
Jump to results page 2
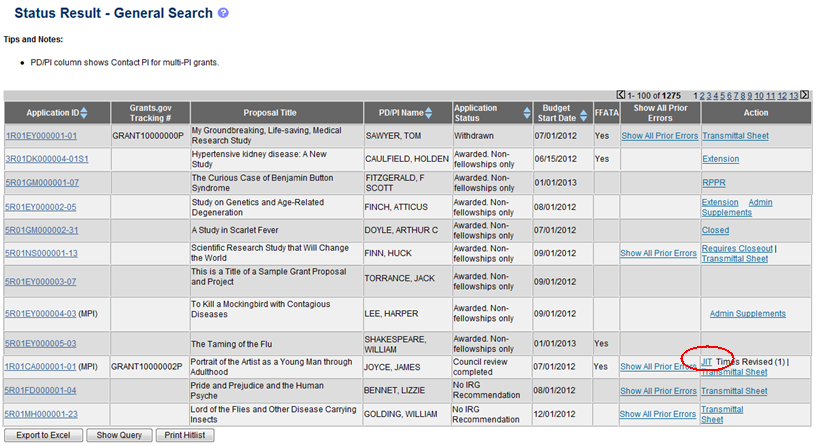tap(704, 95)
